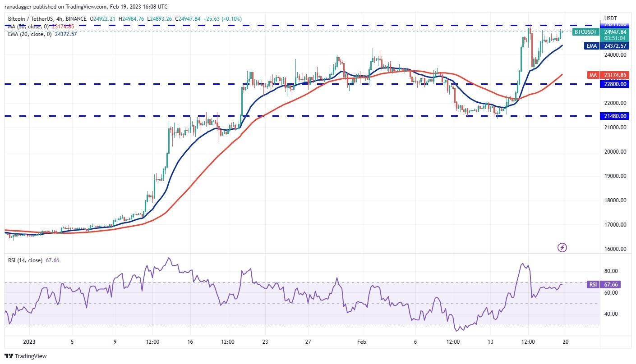Click the Feb date axis marker
The height and width of the screenshot is (364, 636).
point(362,342)
